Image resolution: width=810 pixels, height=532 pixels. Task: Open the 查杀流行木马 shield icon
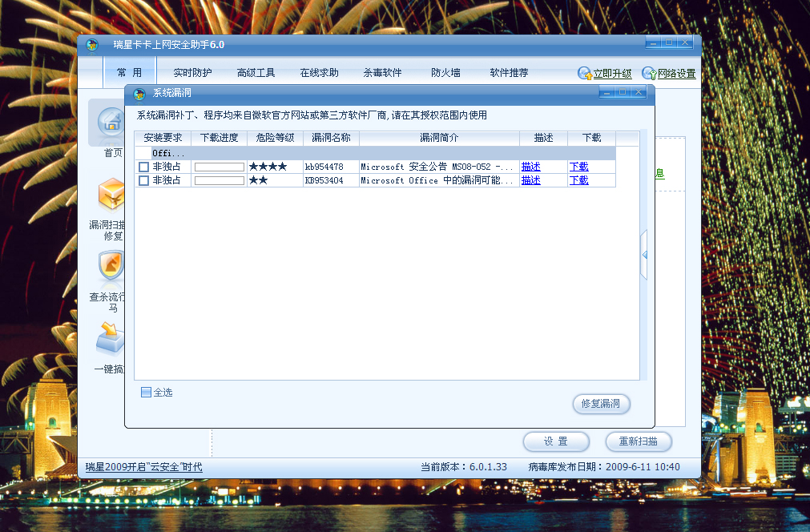tap(111, 266)
